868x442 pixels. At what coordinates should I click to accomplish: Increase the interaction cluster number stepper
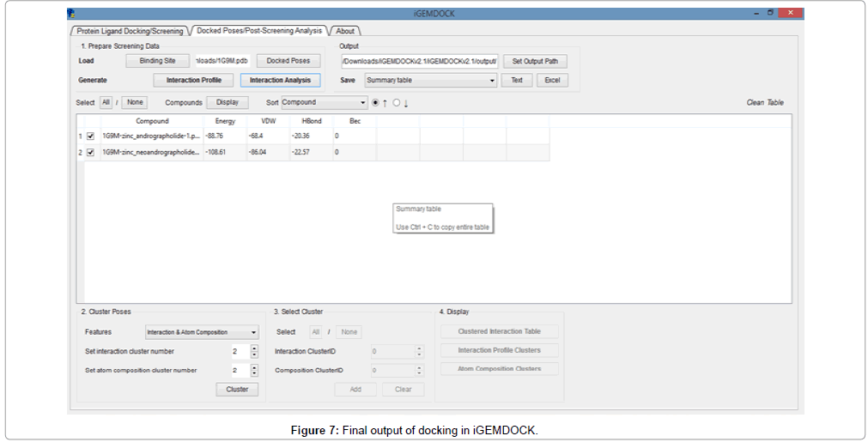pyautogui.click(x=254, y=348)
